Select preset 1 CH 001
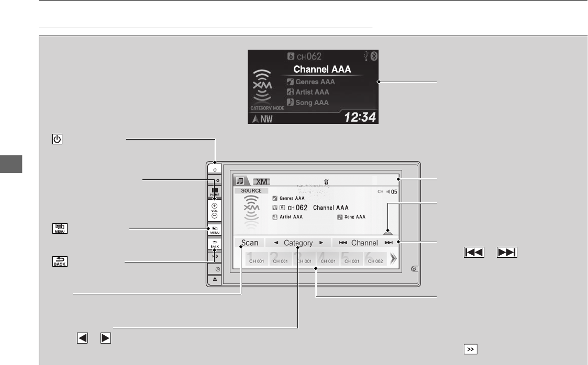 point(257,259)
